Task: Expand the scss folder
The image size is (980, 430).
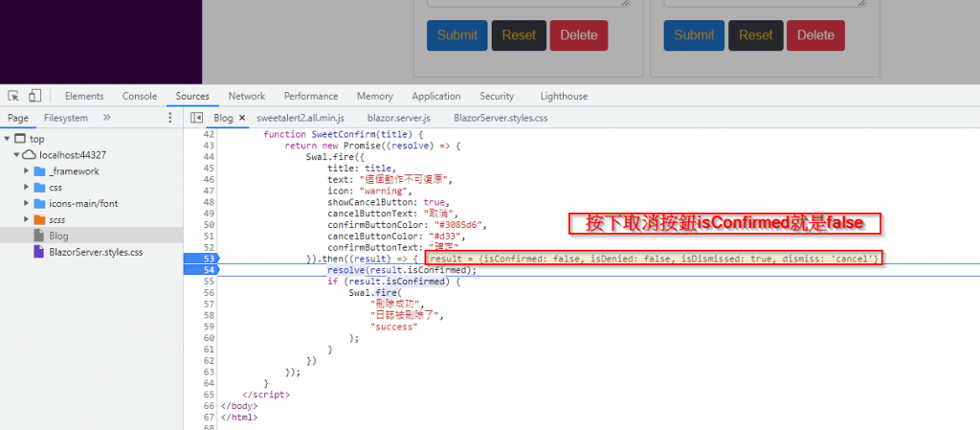Action: coord(27,220)
